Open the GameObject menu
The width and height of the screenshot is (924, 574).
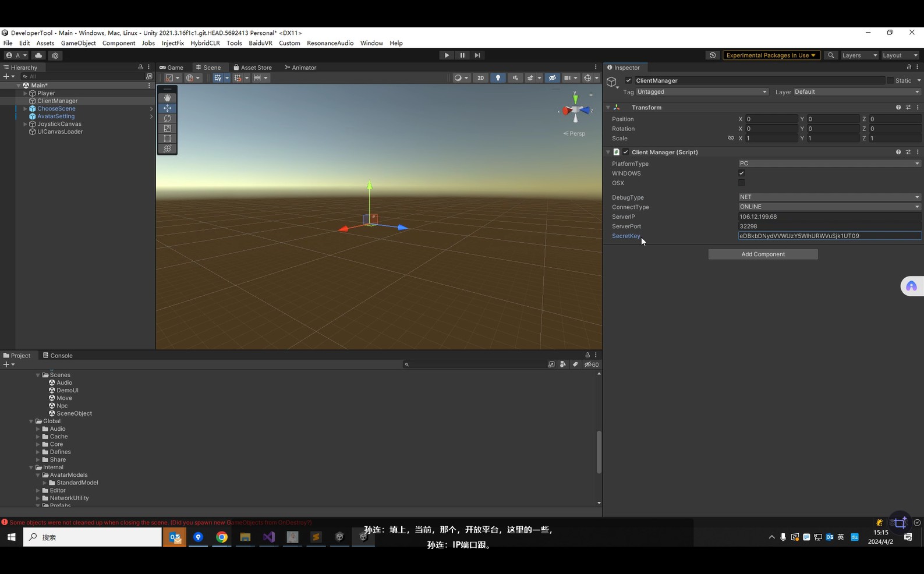[78, 43]
